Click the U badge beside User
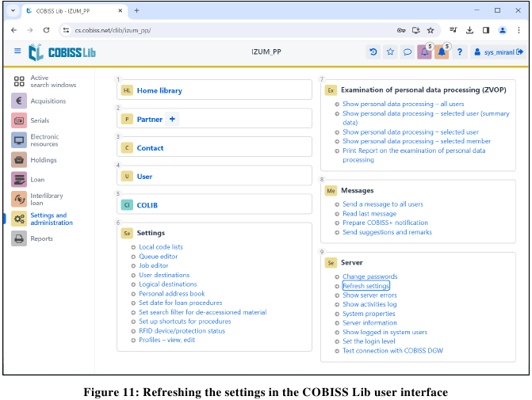 tap(127, 177)
